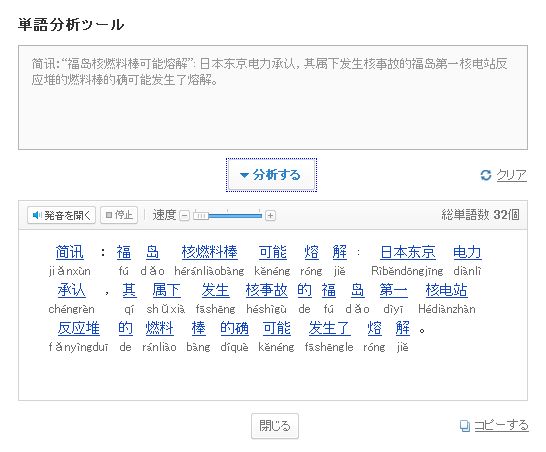The width and height of the screenshot is (546, 452).
Task: Open the word link 反应堆
Action: click(x=79, y=328)
